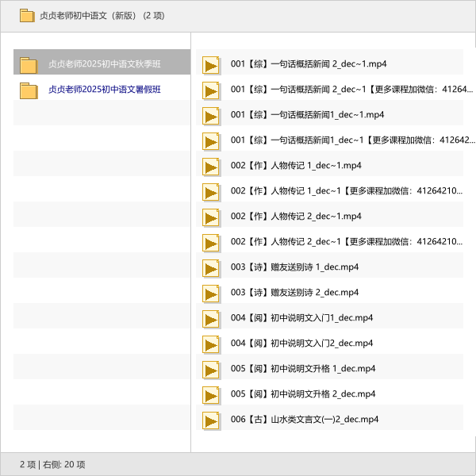Click video icon for 002 人物传记 2_dec~1.mp4
The width and height of the screenshot is (476, 476).
pos(211,217)
